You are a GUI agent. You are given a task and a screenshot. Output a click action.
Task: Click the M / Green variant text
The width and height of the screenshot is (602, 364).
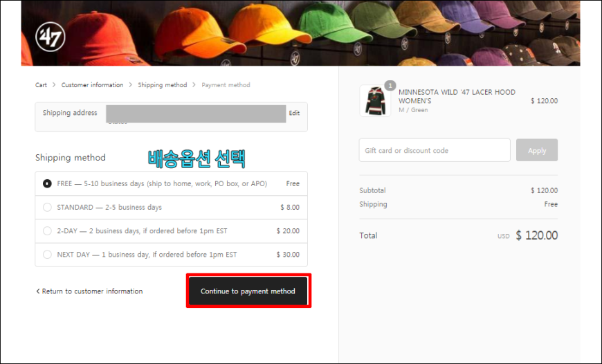413,110
